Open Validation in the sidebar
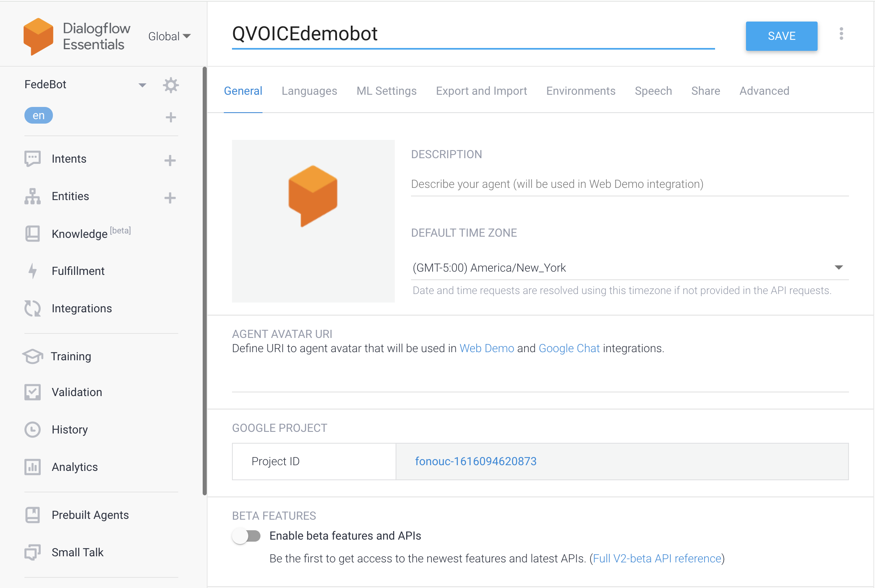Viewport: 875px width, 588px height. (x=77, y=392)
